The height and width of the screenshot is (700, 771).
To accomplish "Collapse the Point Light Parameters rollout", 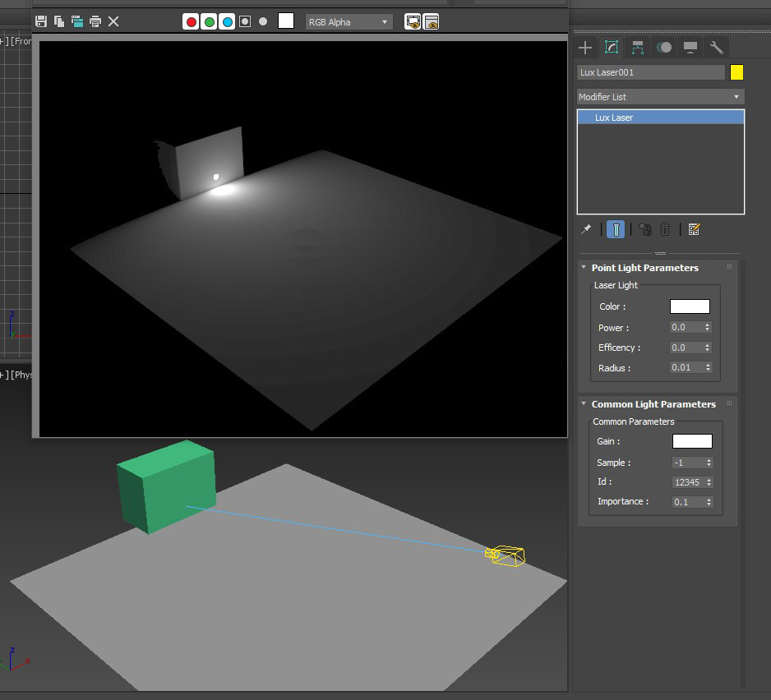I will [644, 268].
